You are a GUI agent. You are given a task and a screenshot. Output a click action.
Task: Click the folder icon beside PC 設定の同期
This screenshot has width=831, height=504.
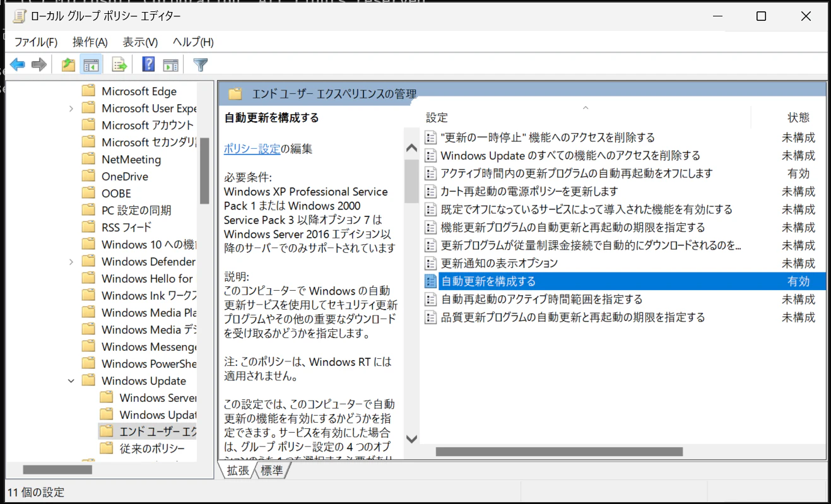click(x=89, y=210)
